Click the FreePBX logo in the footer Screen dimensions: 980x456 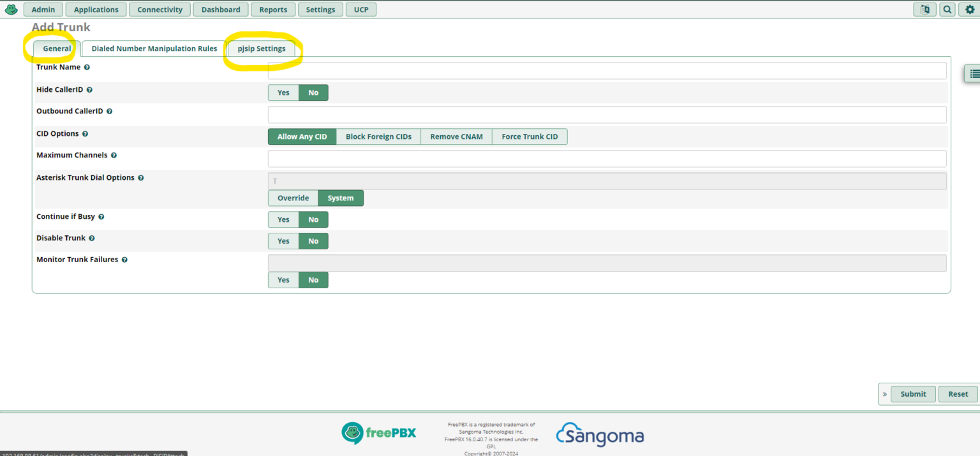pos(379,433)
